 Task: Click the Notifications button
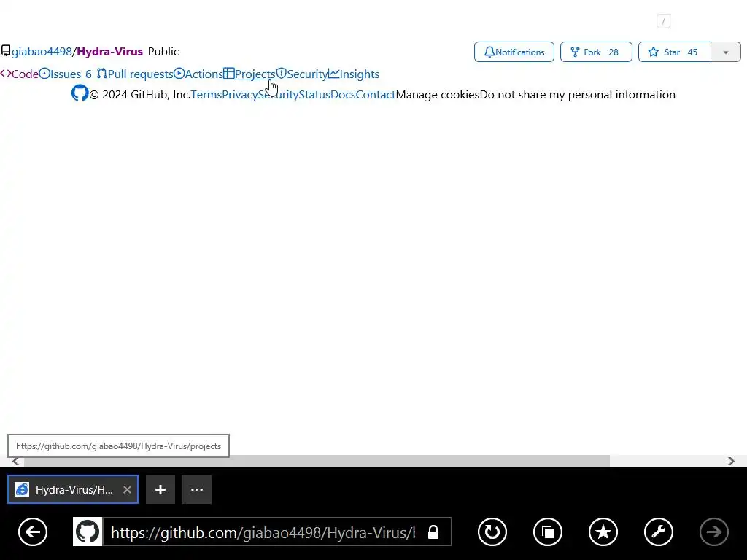click(514, 52)
